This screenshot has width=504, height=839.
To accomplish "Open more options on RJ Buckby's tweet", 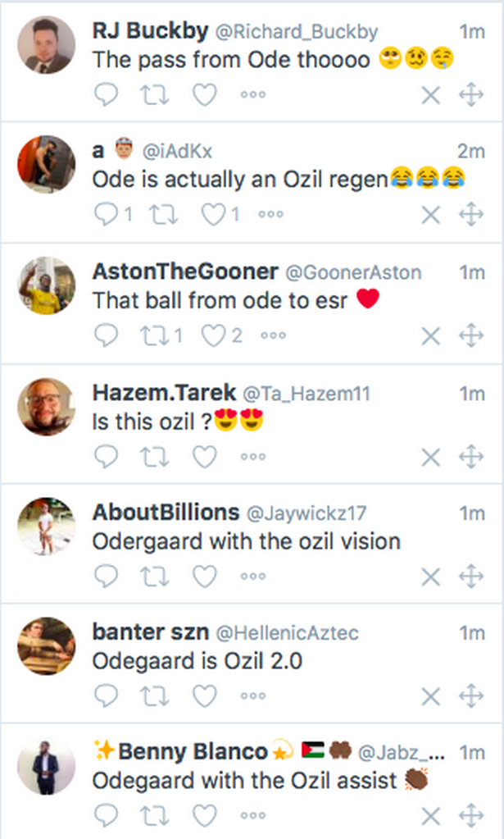I will coord(252,95).
